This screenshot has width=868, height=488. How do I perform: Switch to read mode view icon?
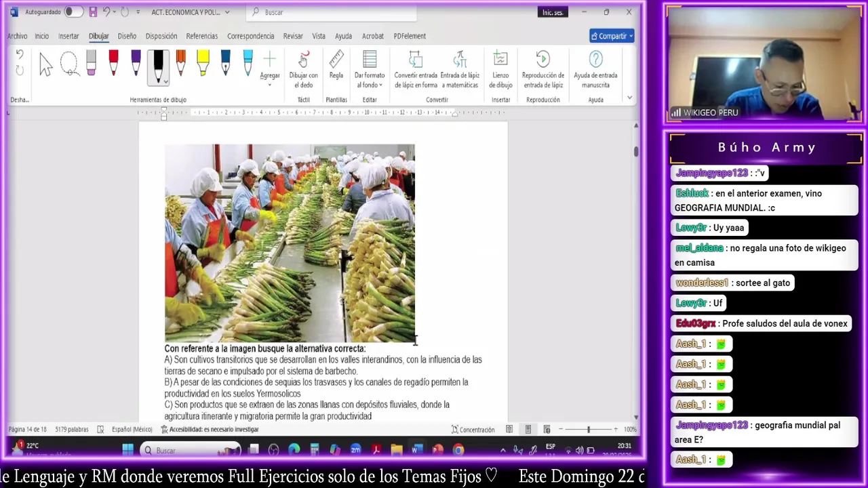[509, 429]
